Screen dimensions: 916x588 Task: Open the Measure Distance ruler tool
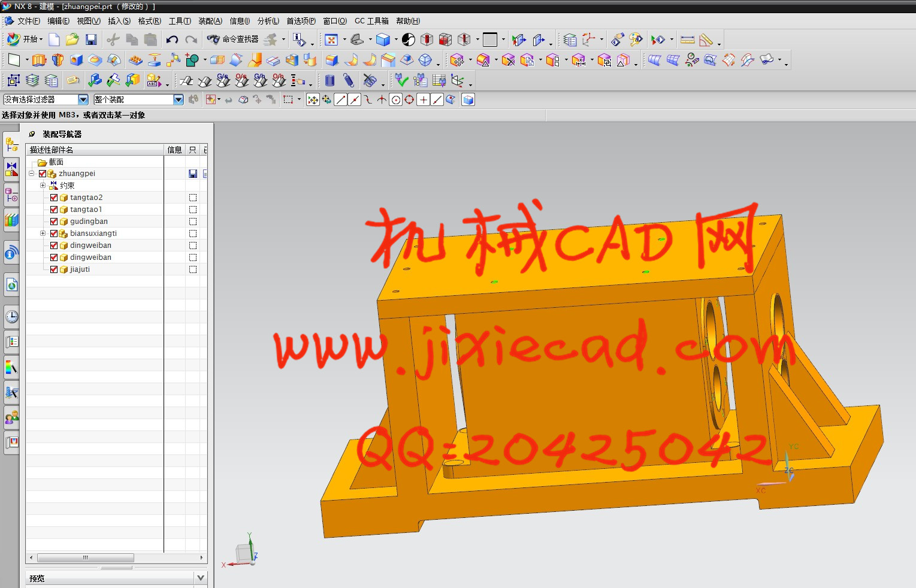point(688,40)
